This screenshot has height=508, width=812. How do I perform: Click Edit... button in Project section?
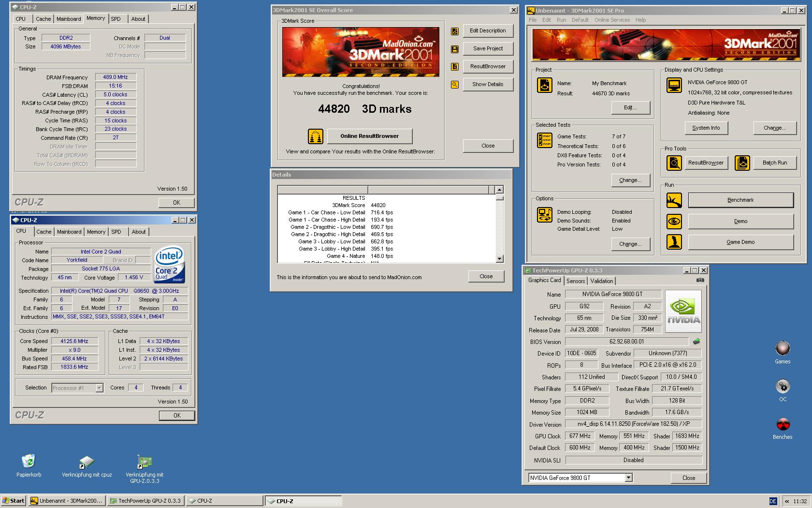point(630,108)
